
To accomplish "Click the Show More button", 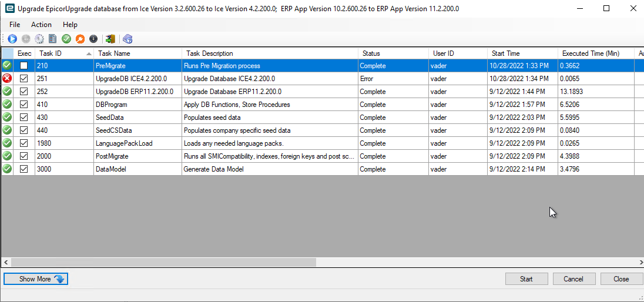I will tap(36, 279).
